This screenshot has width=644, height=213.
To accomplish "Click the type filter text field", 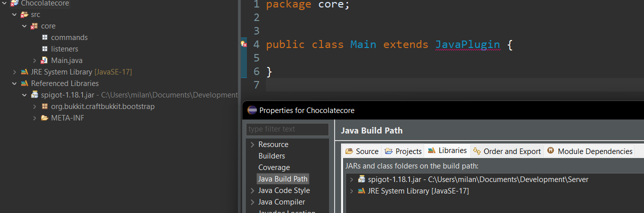I will pyautogui.click(x=287, y=129).
